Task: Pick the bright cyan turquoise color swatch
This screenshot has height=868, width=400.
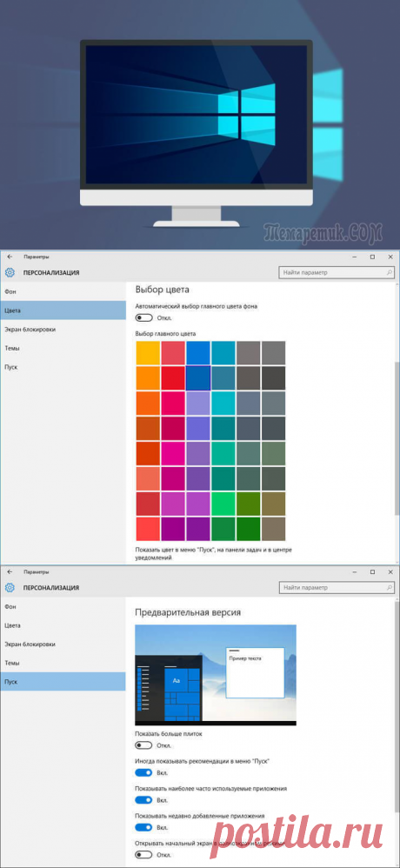Action: click(223, 403)
